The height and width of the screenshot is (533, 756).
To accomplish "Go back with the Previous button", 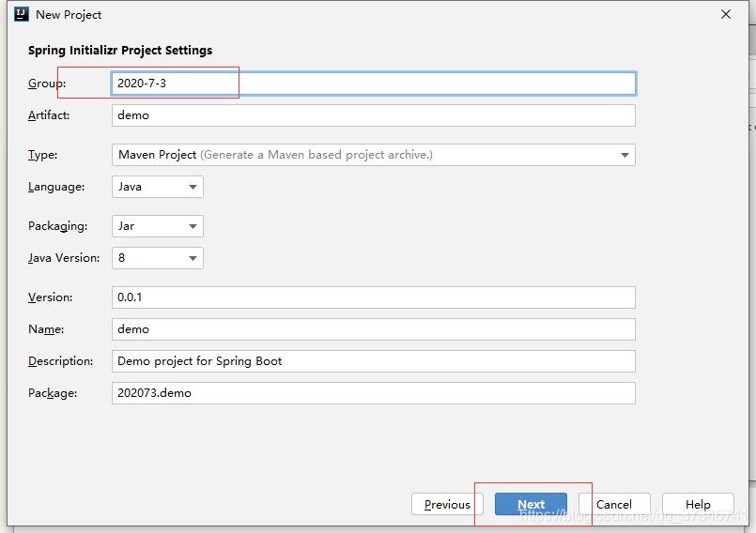I will pyautogui.click(x=447, y=504).
